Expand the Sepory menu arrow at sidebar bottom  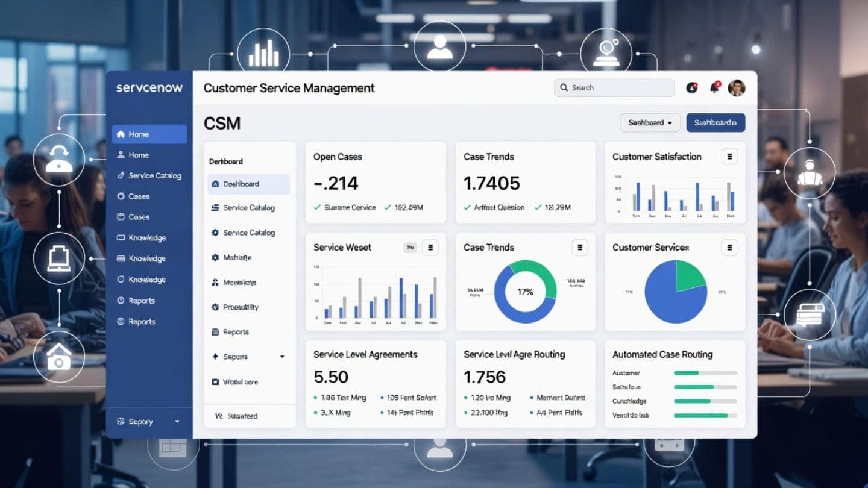177,422
